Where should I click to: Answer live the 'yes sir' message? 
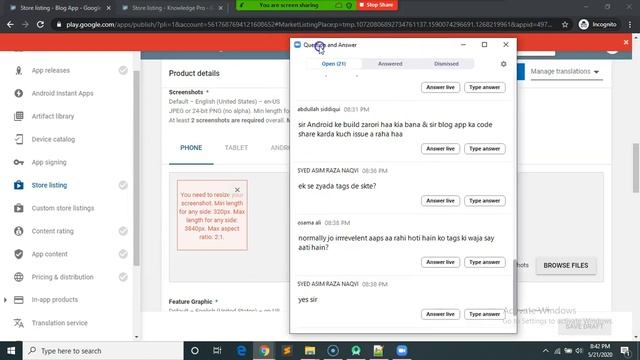[x=440, y=314]
